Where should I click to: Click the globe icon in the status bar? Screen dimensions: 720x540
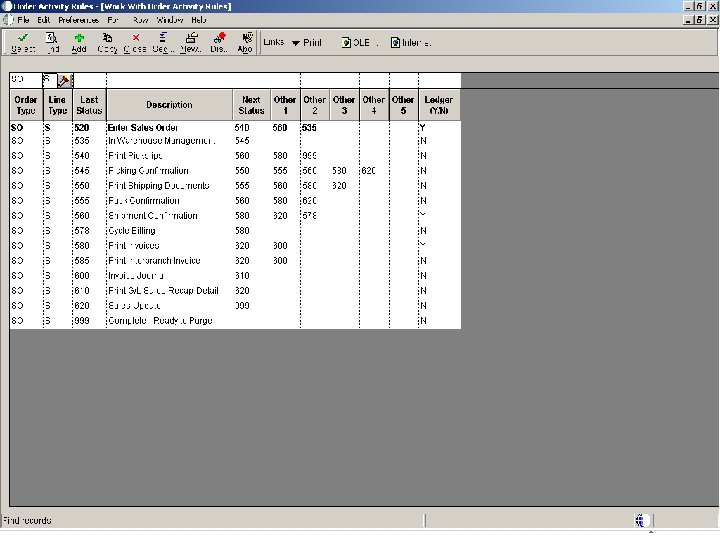pyautogui.click(x=641, y=520)
